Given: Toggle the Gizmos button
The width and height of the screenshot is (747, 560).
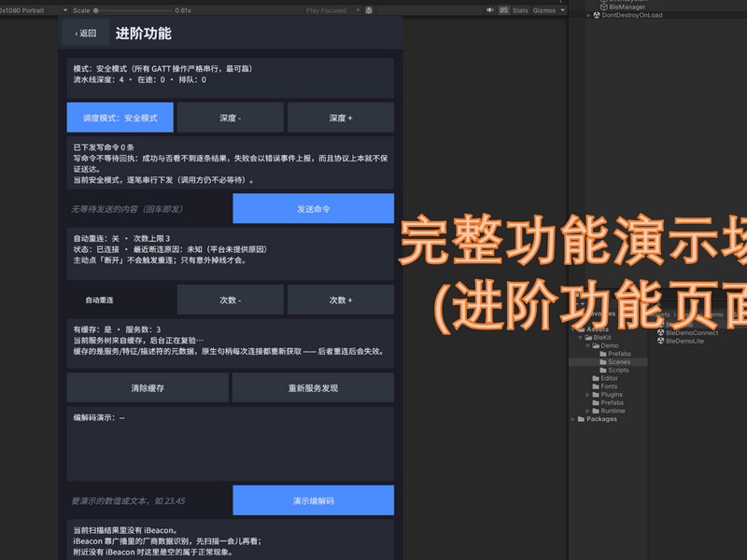Looking at the screenshot, I should point(544,10).
